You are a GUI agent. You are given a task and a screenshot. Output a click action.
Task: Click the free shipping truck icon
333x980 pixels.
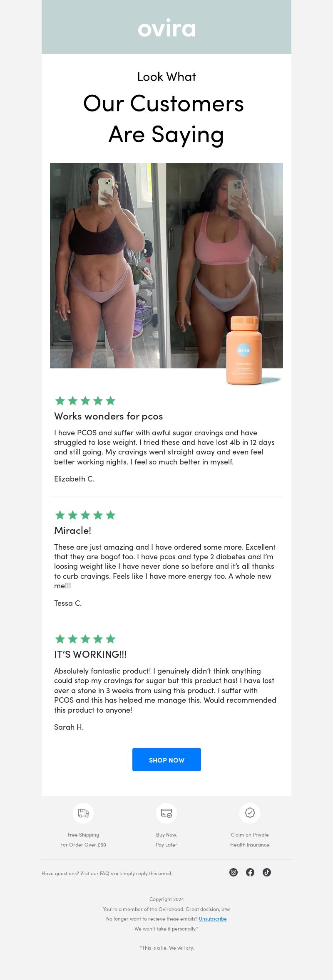[x=83, y=813]
